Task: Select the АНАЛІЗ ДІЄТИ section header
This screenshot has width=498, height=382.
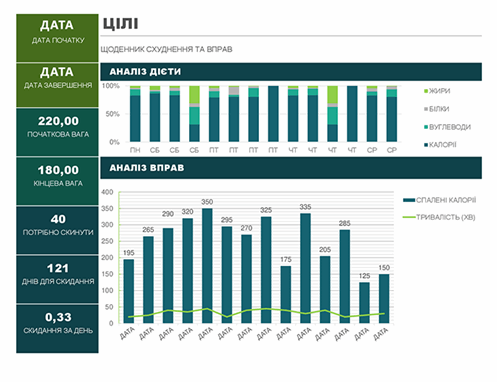Action: pyautogui.click(x=291, y=72)
